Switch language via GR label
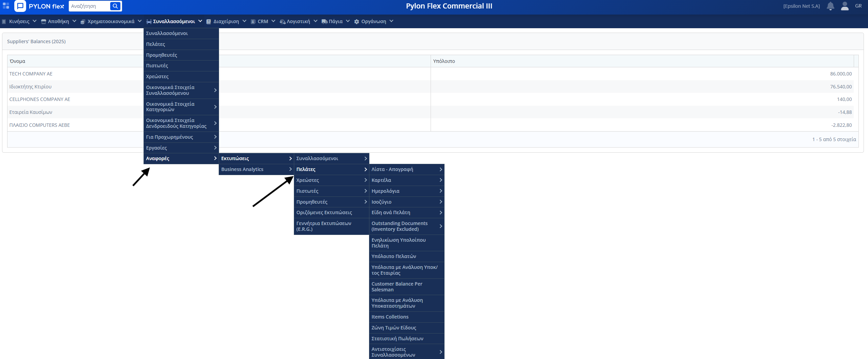Viewport: 868px width, 359px height. pyautogui.click(x=858, y=6)
